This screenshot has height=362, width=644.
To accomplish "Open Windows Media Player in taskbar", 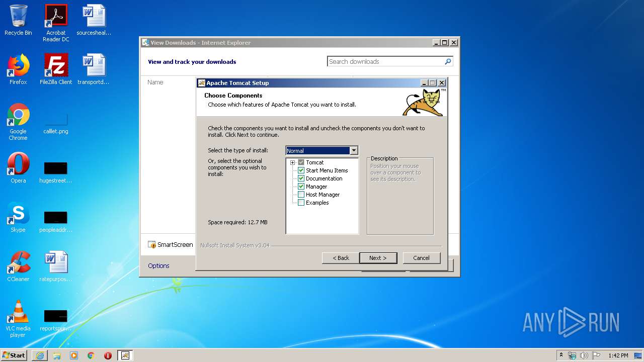I will pos(74,355).
